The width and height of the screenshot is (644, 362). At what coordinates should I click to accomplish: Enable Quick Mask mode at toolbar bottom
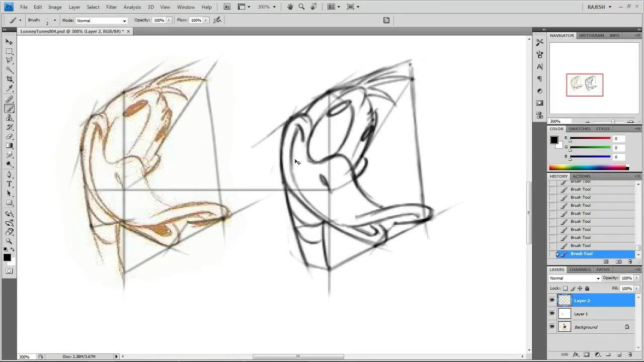[x=9, y=271]
